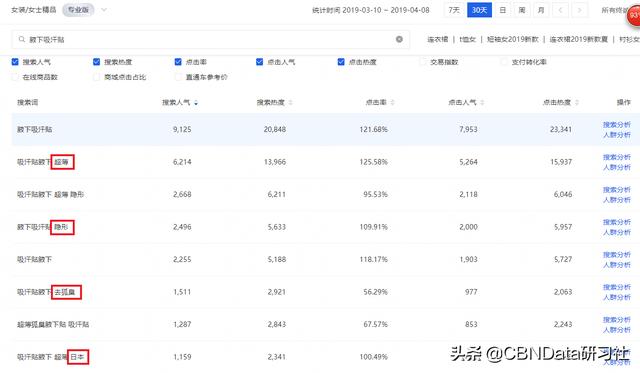
Task: Uncheck the 点击热度 checkbox
Action: [x=341, y=62]
